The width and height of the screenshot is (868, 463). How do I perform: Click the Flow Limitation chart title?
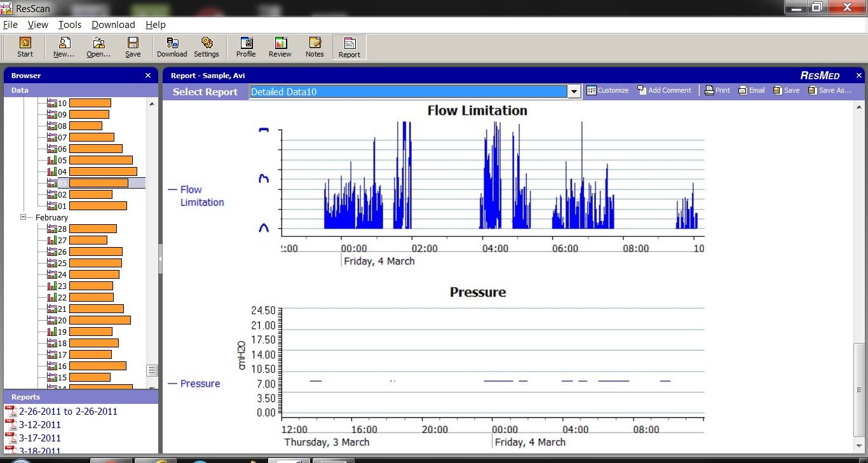coord(477,111)
